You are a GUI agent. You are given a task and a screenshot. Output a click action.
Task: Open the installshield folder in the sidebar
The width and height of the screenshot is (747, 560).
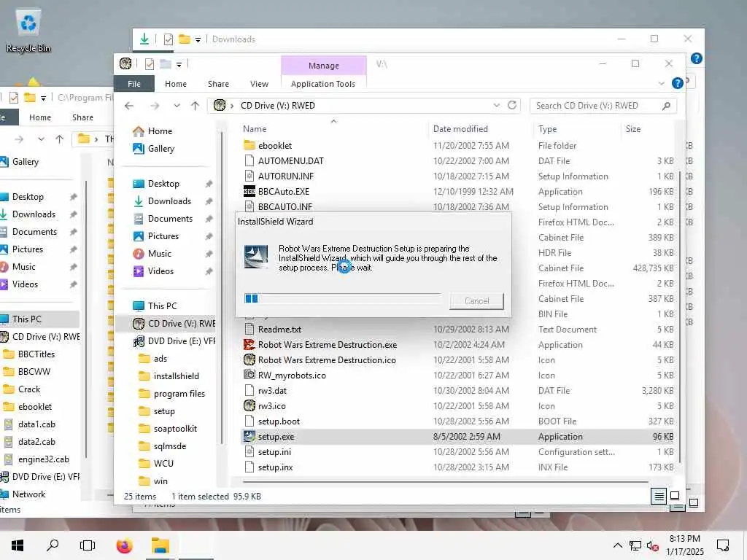point(176,376)
